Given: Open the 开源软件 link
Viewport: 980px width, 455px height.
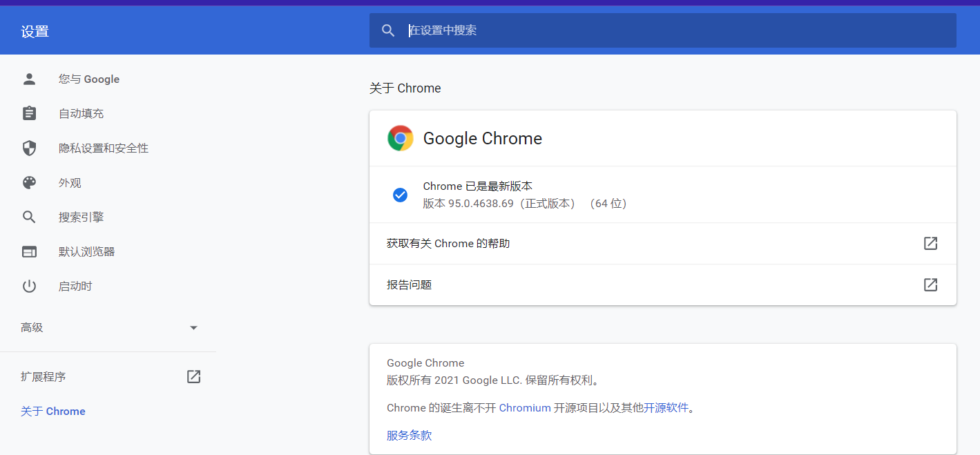Looking at the screenshot, I should [666, 407].
